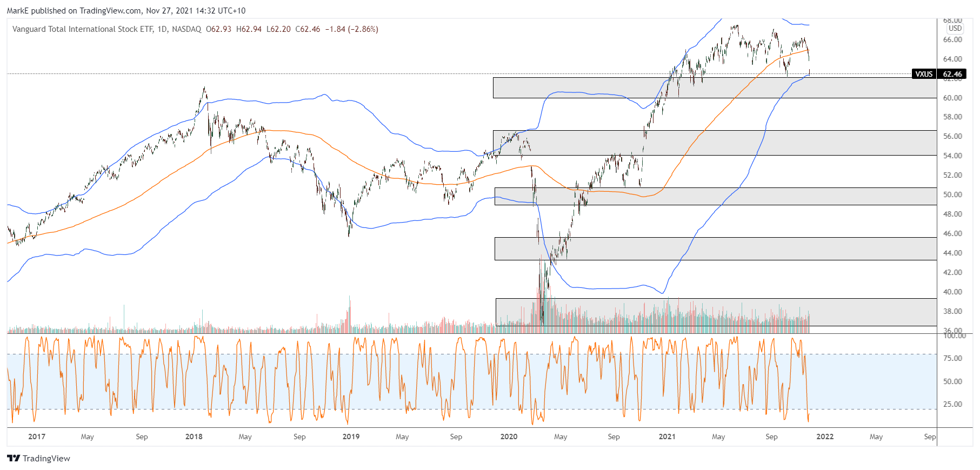
Task: Click the 25.00 oscillator axis label
Action: (952, 404)
